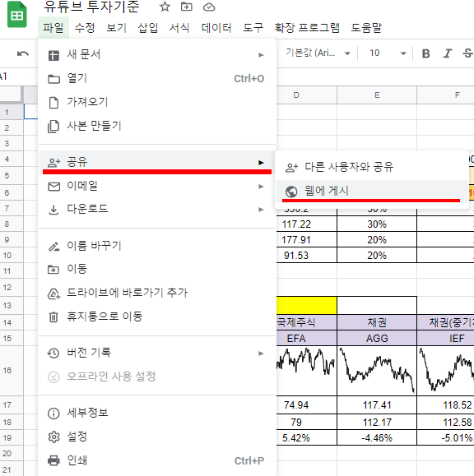
Task: Click the envelope icon beside 이메일
Action: coord(54,187)
